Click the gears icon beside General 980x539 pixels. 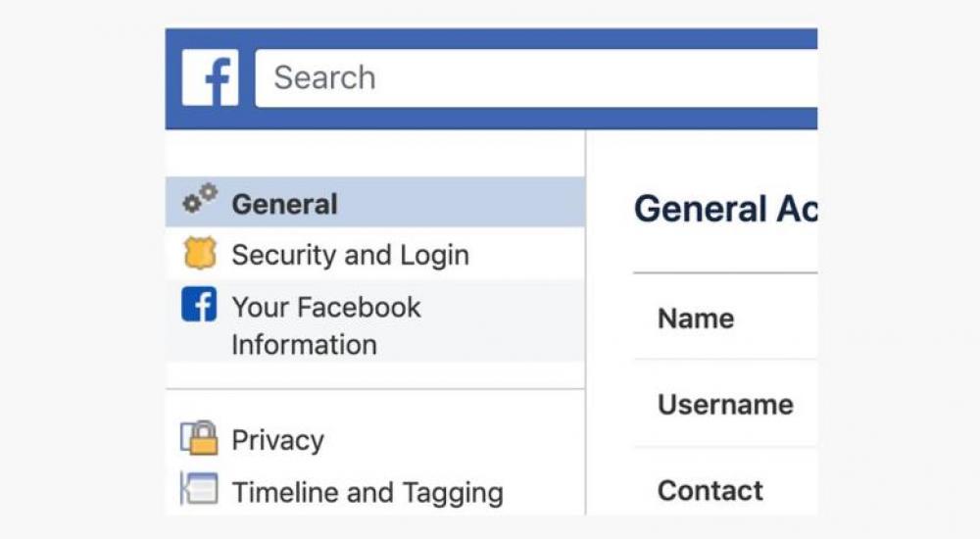(x=200, y=199)
